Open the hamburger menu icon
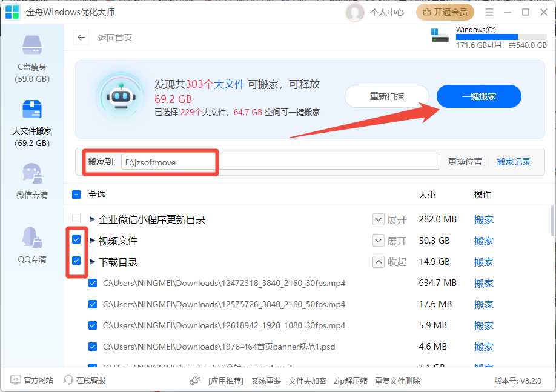Viewport: 556px width, 392px height. pyautogui.click(x=489, y=12)
